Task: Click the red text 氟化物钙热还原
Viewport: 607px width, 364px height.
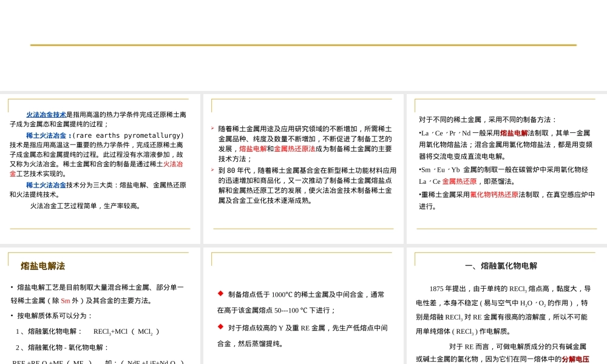Action: pos(494,195)
